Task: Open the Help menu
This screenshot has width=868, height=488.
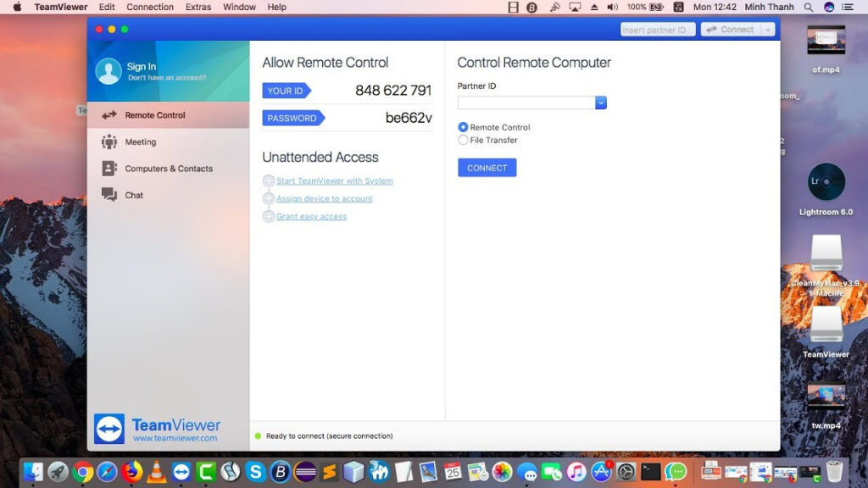Action: coord(277,7)
